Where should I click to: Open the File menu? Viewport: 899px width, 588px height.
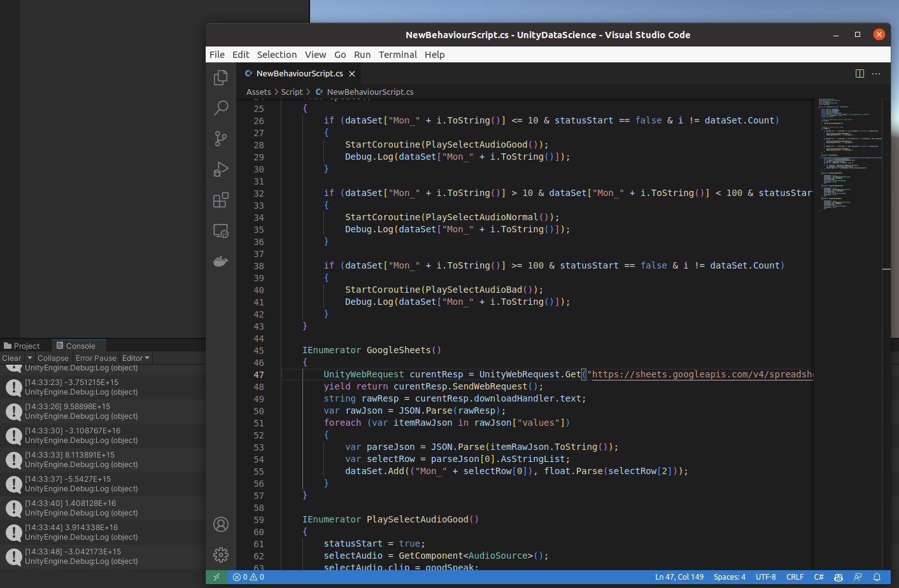(x=217, y=55)
